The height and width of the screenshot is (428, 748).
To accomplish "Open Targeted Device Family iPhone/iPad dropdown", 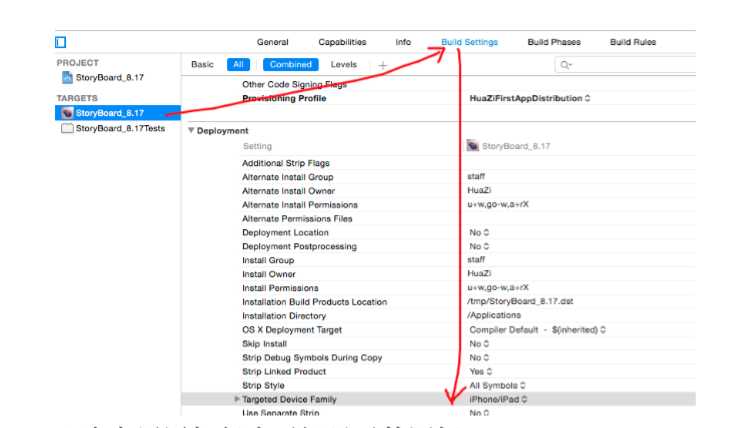I will pyautogui.click(x=498, y=399).
